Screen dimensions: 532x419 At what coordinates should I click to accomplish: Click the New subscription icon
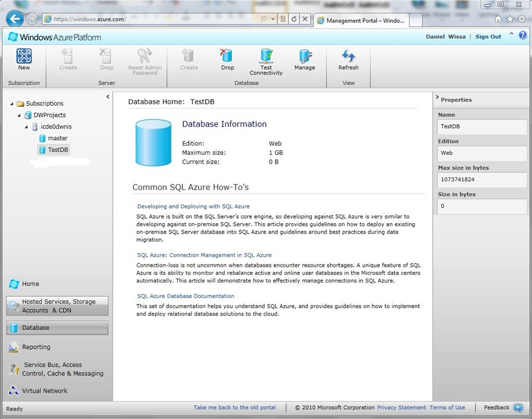pyautogui.click(x=24, y=56)
